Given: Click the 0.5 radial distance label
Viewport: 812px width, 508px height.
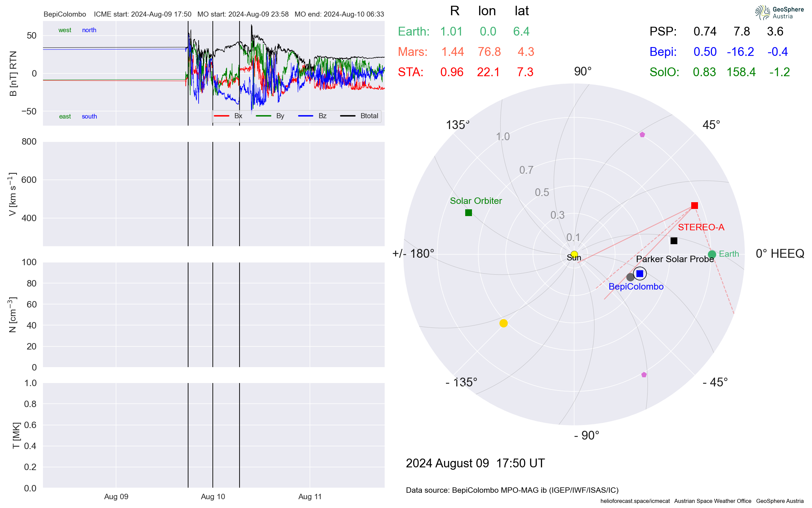Looking at the screenshot, I should pyautogui.click(x=542, y=192).
